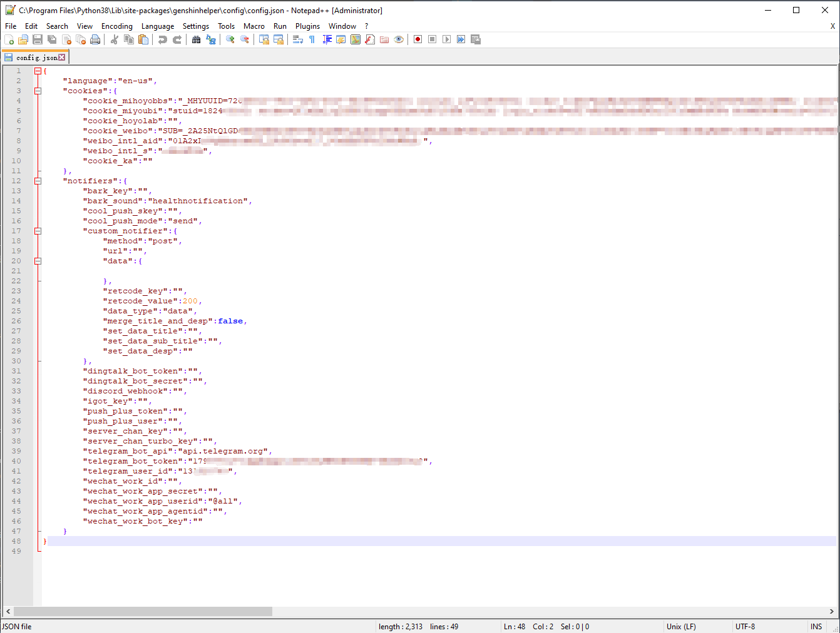Collapse the "cookies" block fold marker
The height and width of the screenshot is (633, 840).
pos(38,91)
